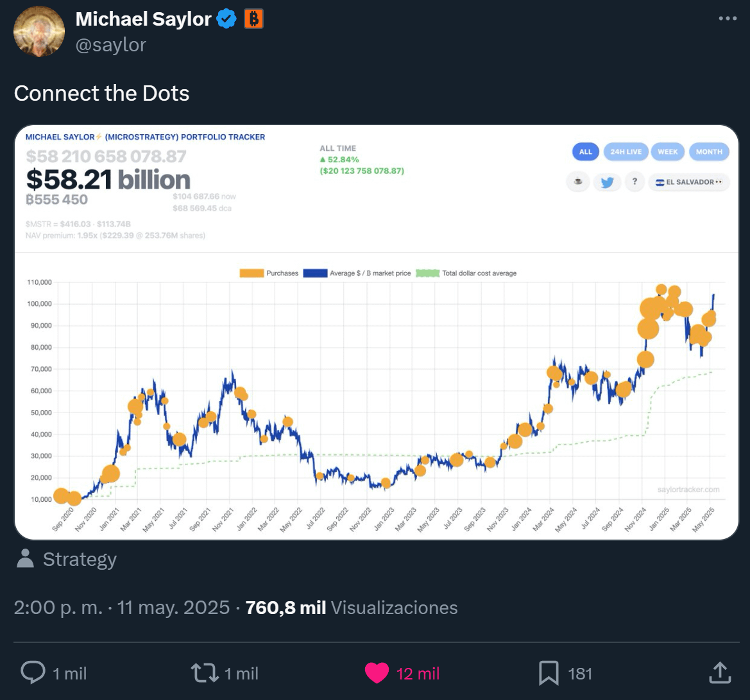Open the @saylor handle link
The image size is (750, 700).
pos(110,45)
